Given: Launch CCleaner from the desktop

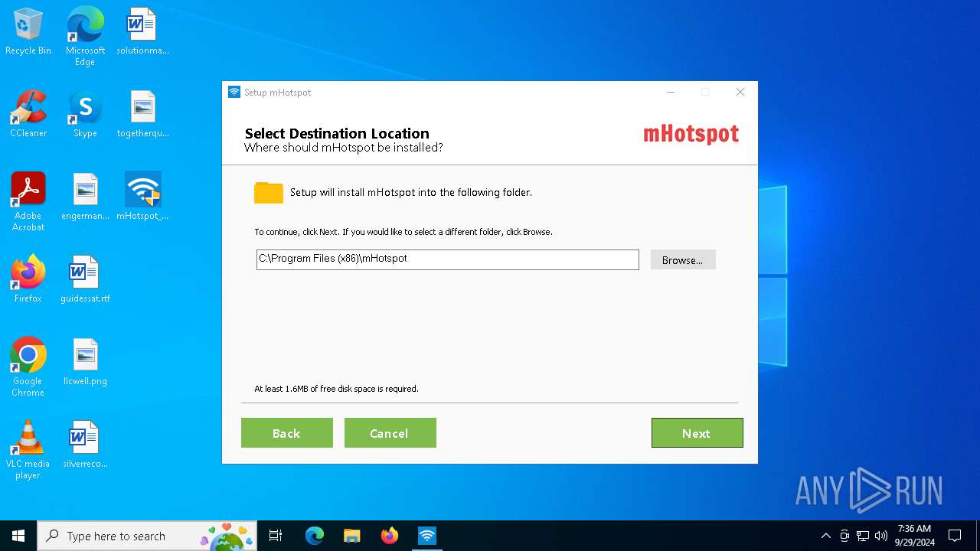Looking at the screenshot, I should (28, 115).
